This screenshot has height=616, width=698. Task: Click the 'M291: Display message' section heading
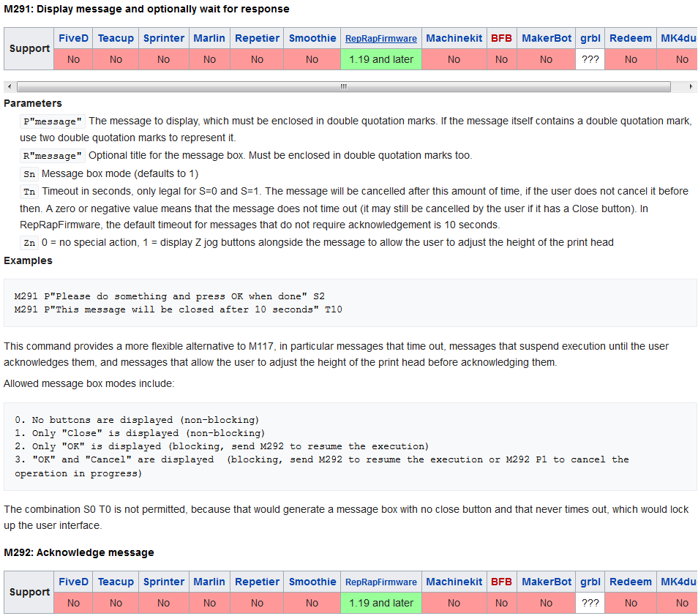(x=146, y=9)
